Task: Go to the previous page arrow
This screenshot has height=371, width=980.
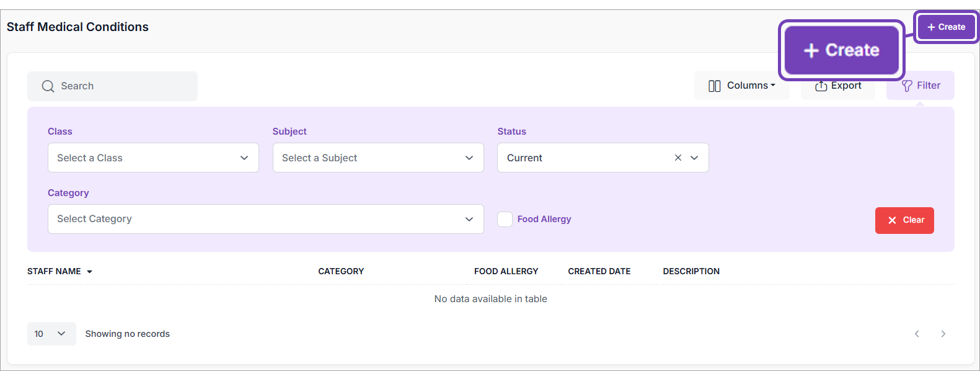Action: point(917,334)
